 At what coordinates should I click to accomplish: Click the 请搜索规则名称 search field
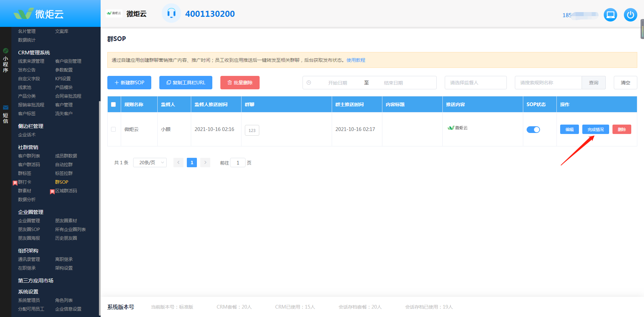548,83
